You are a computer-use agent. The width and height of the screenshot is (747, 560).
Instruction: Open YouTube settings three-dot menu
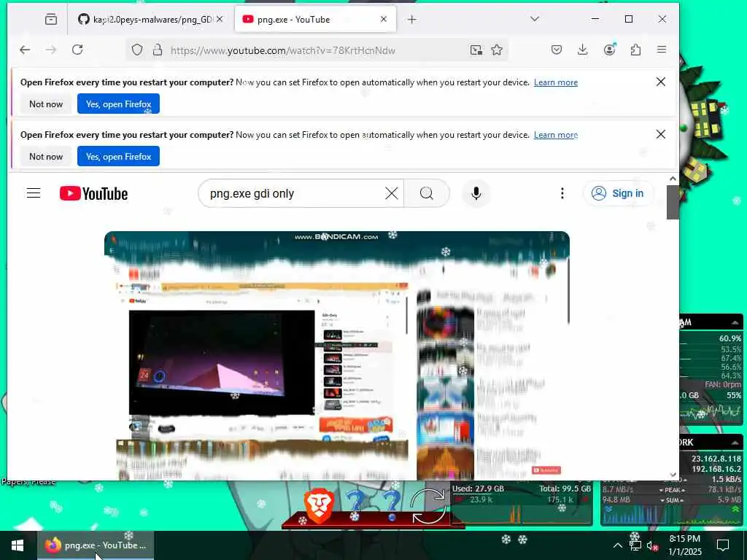point(562,193)
